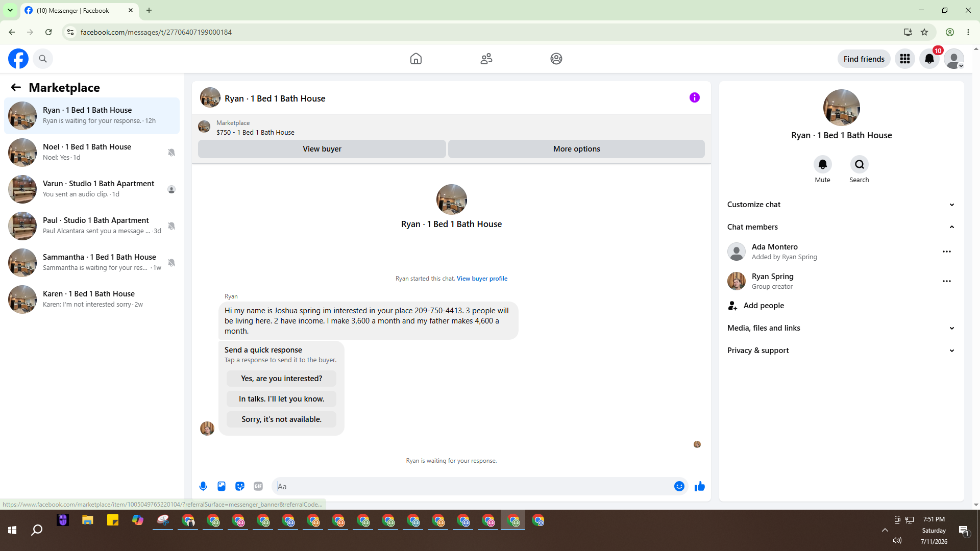Open Karen · 1 Bed 1 Bath House conversation

tap(92, 299)
